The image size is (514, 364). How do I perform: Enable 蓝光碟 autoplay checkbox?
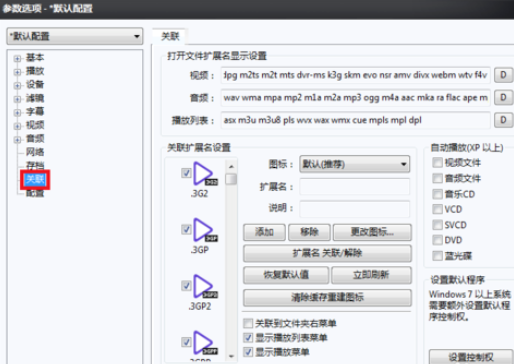[437, 256]
